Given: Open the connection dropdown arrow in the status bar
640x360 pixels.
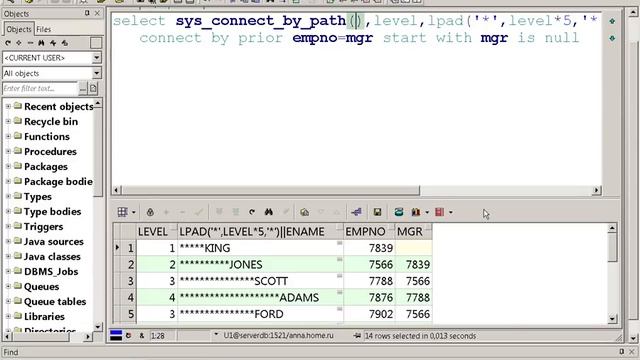Looking at the screenshot, I should pyautogui.click(x=216, y=335).
